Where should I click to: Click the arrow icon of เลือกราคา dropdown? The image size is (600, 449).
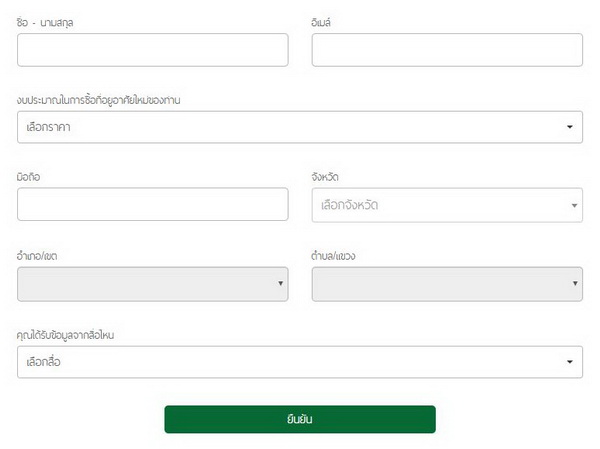(x=569, y=127)
